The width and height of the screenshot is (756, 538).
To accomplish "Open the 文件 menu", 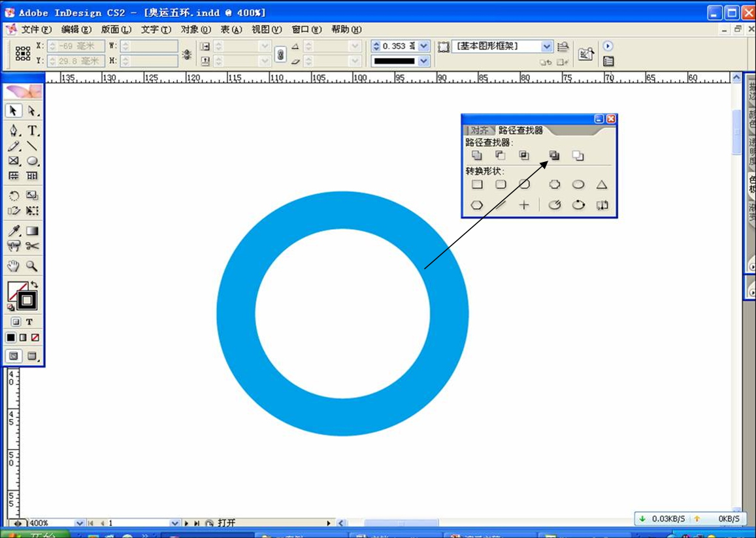I will [36, 30].
